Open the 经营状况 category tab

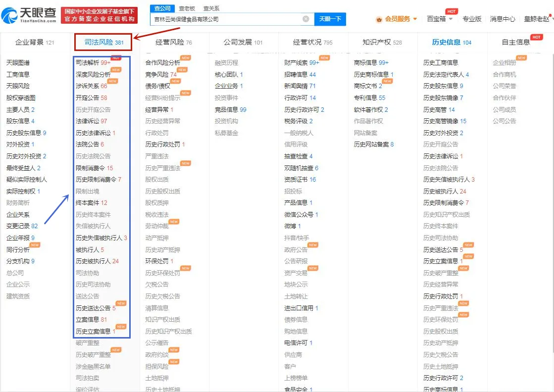pyautogui.click(x=313, y=43)
